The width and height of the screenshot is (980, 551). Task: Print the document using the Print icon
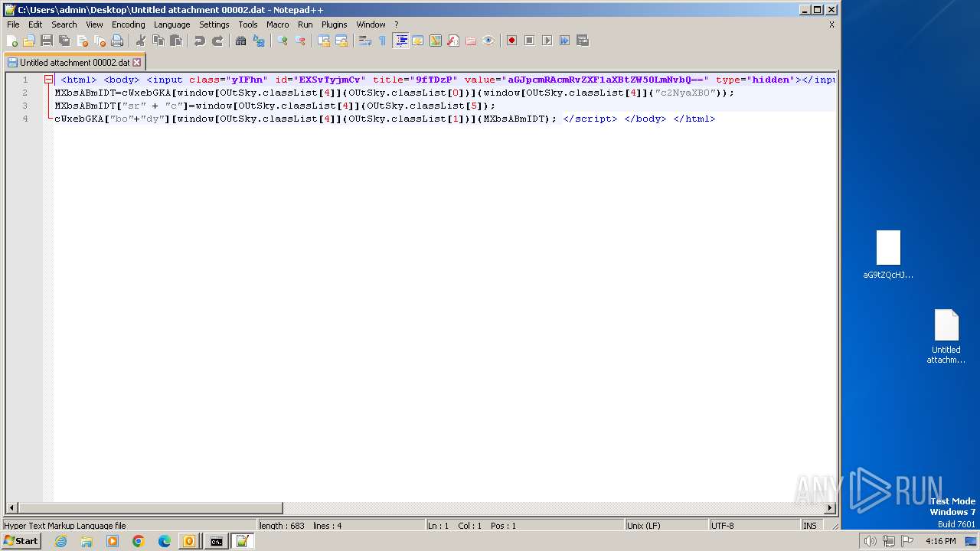117,41
